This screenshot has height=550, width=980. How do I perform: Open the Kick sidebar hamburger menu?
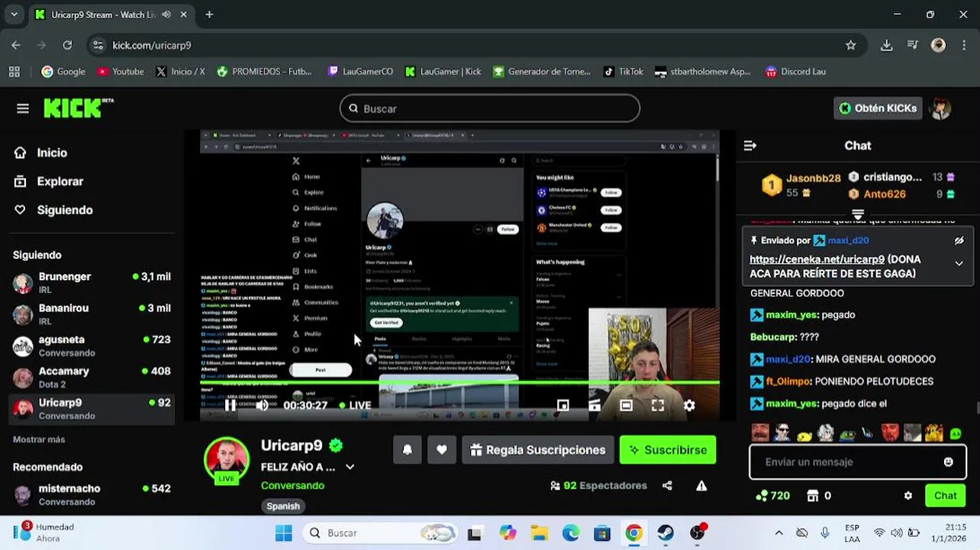coord(23,108)
